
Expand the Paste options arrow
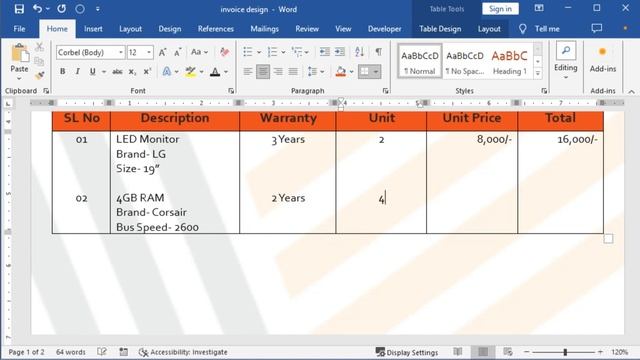[x=19, y=78]
